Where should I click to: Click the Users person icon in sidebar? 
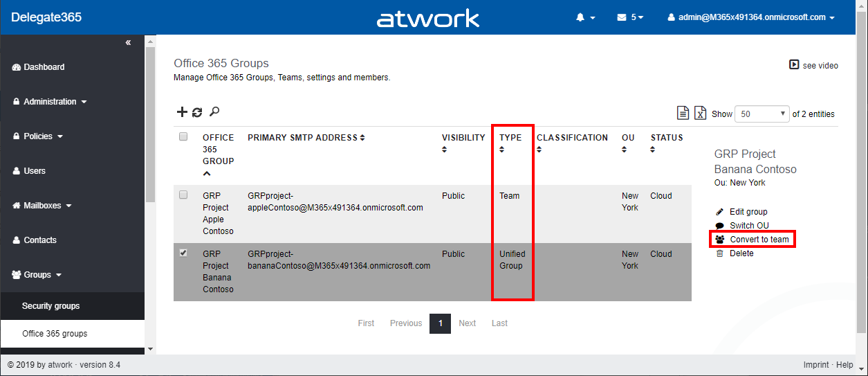(17, 171)
